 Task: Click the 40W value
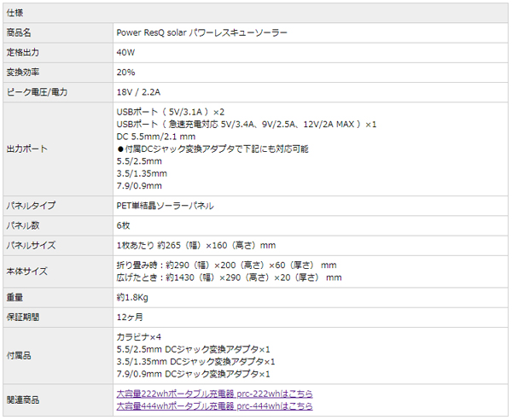point(125,53)
